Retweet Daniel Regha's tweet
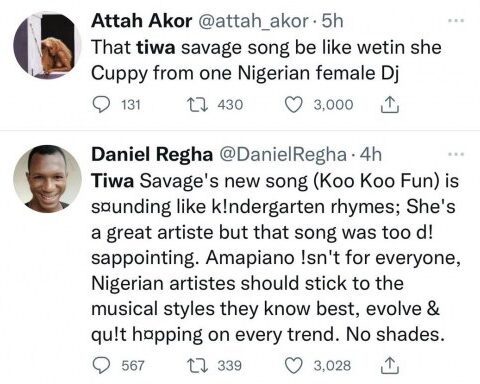The width and height of the screenshot is (480, 384). click(x=197, y=365)
